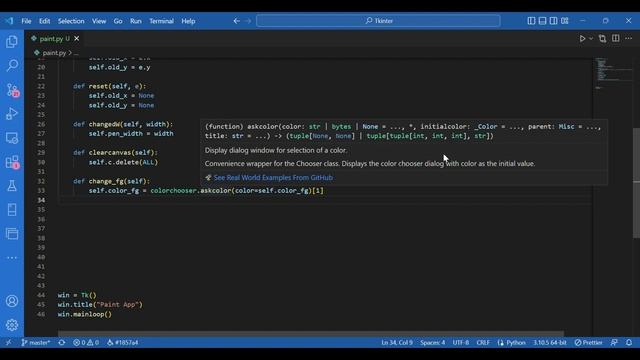Expand run options dropdown arrow

click(591, 38)
